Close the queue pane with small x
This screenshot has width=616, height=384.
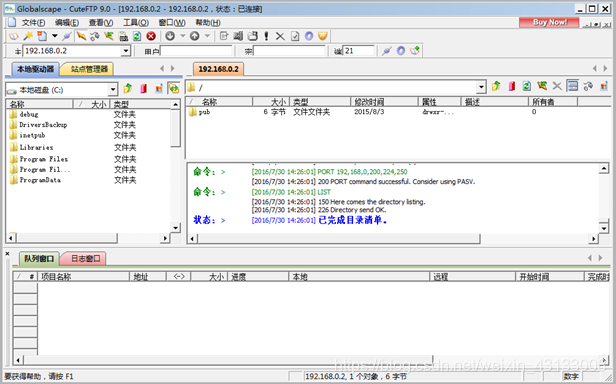(7, 254)
